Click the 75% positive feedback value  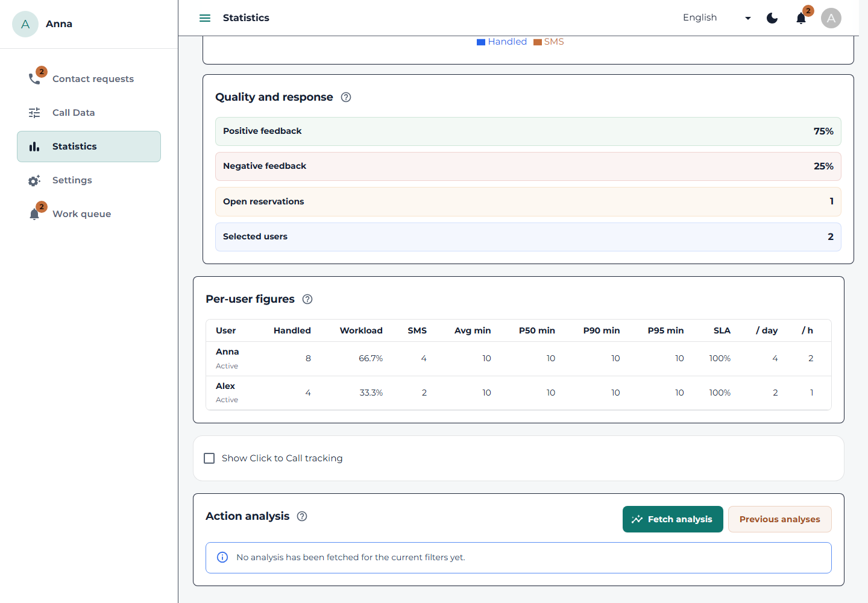pos(823,131)
